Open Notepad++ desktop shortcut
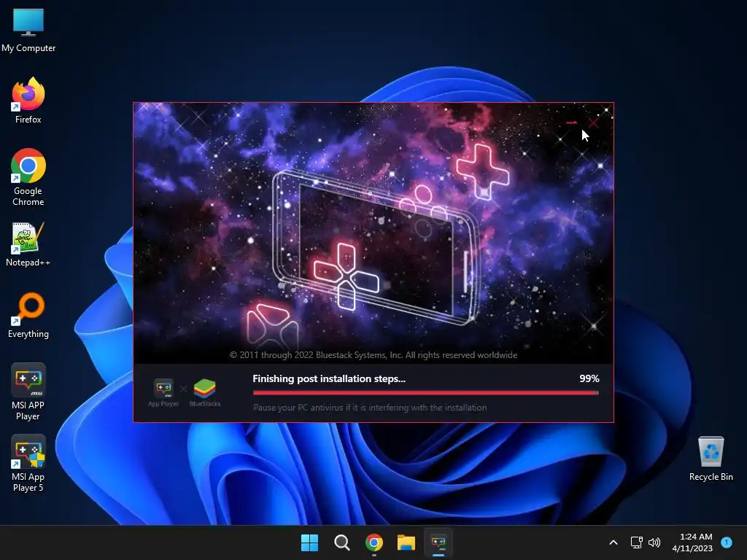Viewport: 747px width, 560px height. tap(28, 244)
